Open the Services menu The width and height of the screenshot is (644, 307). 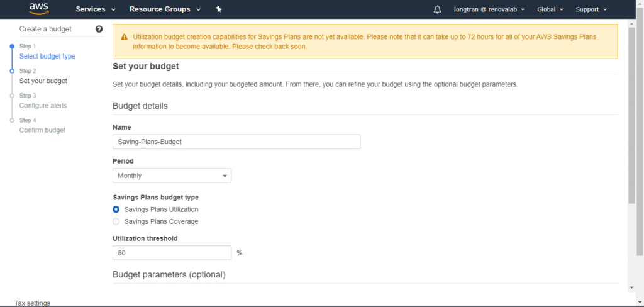click(96, 9)
